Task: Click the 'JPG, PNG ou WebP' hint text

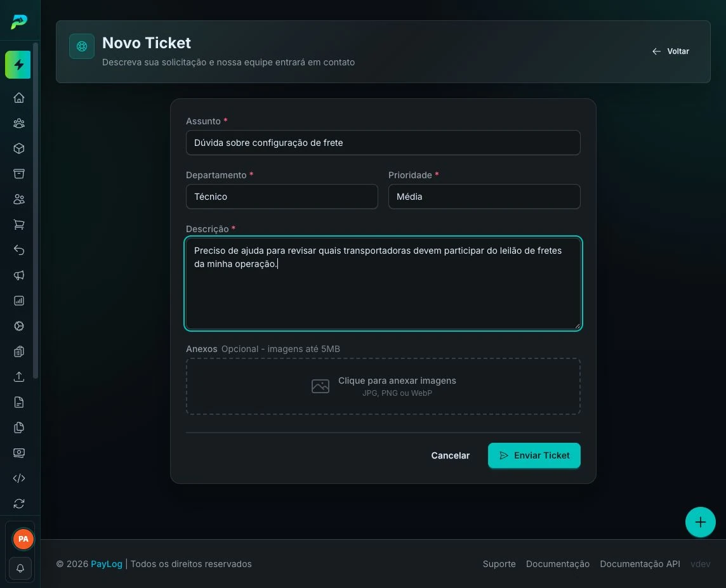Action: coord(397,393)
